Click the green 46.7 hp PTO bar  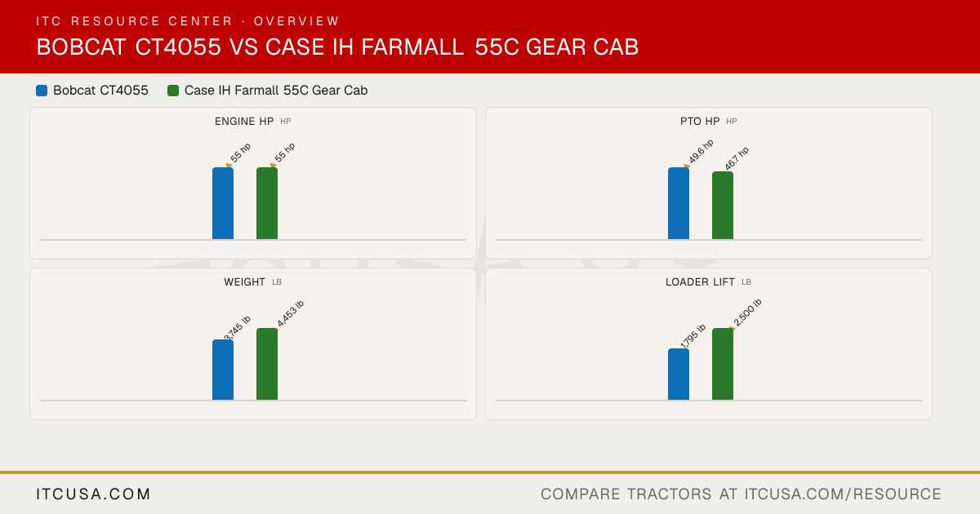point(723,205)
